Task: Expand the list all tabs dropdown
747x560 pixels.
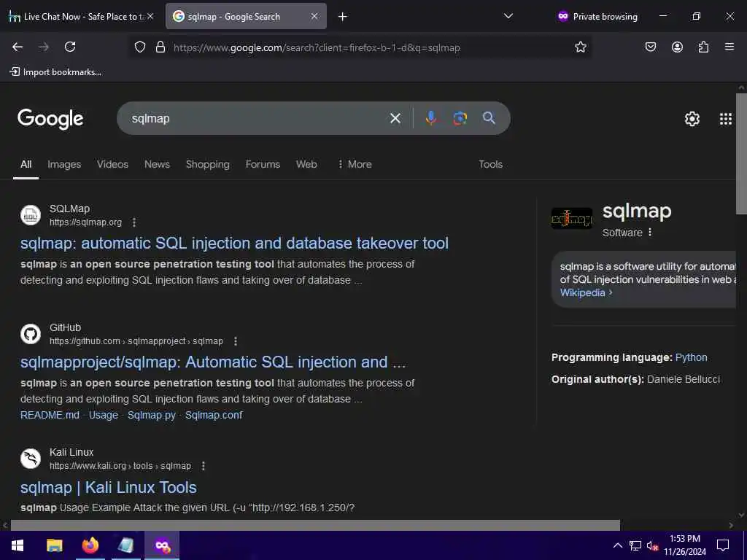Action: click(x=508, y=16)
